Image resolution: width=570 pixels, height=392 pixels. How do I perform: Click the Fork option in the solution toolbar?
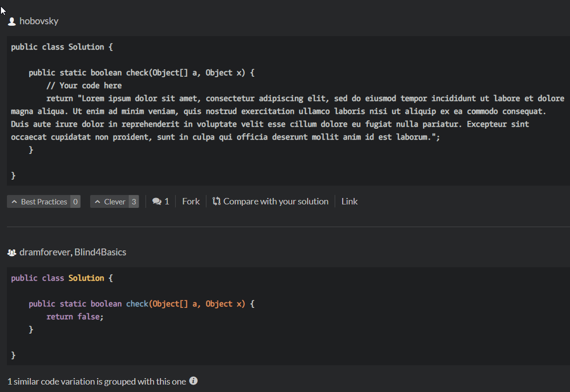pyautogui.click(x=191, y=201)
